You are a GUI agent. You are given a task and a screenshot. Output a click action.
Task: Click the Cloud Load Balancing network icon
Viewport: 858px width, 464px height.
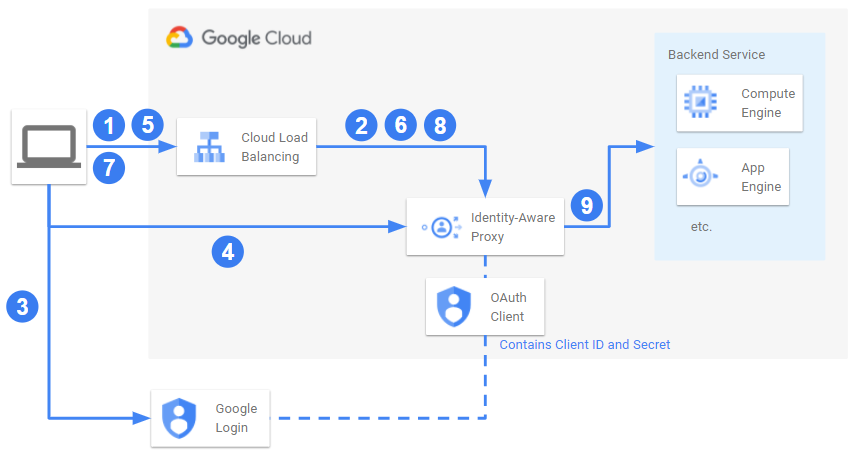(210, 147)
